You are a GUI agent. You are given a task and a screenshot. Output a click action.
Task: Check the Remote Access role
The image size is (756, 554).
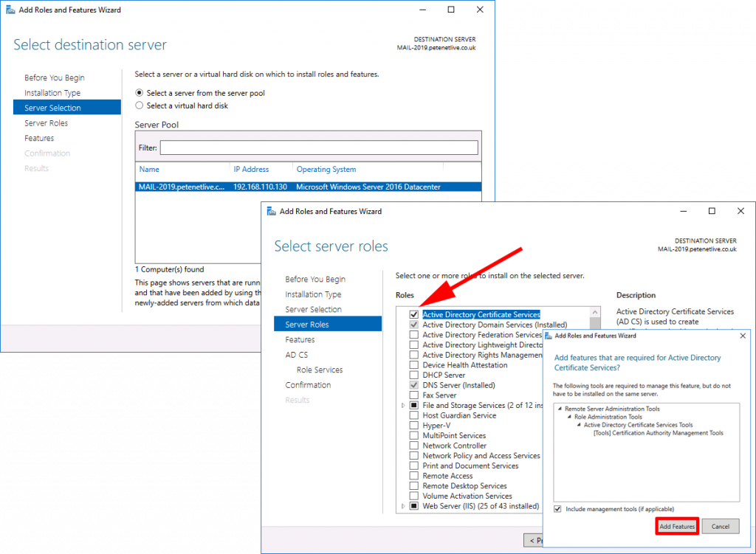click(x=413, y=475)
